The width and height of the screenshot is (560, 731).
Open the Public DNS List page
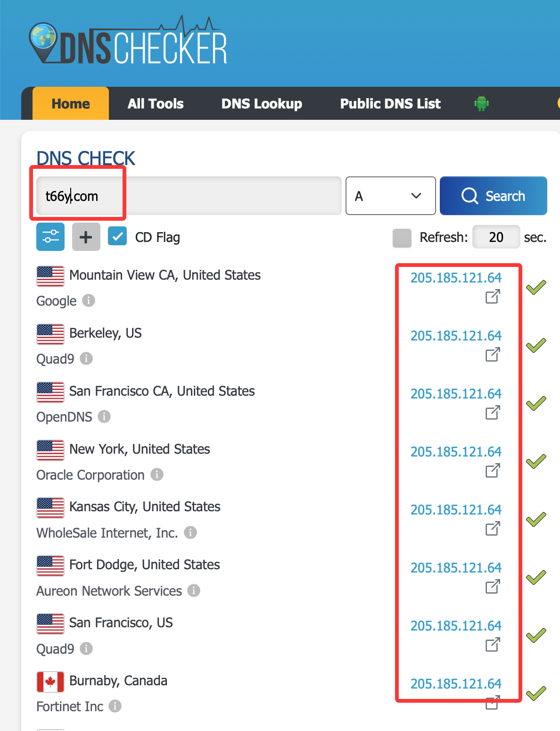pos(390,104)
